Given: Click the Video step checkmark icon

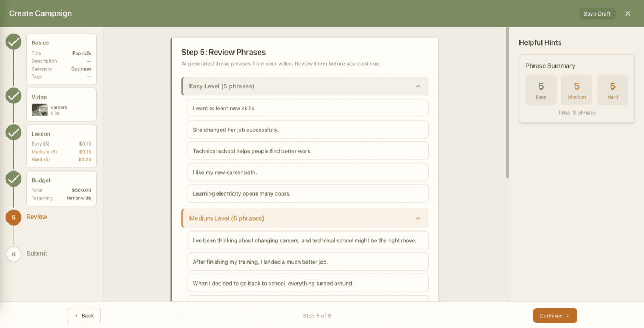Looking at the screenshot, I should click(x=14, y=96).
